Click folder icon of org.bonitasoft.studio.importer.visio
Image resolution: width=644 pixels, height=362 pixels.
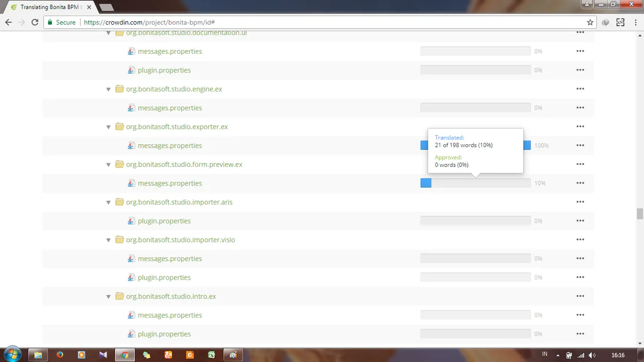point(119,240)
